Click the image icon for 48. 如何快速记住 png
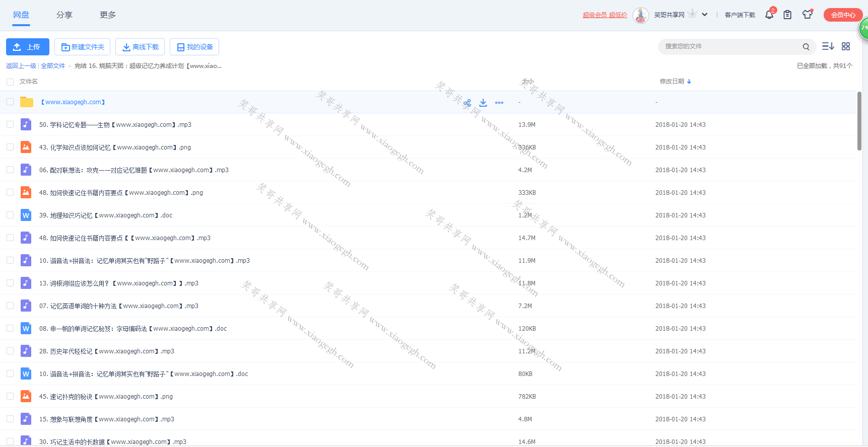This screenshot has width=868, height=447. [26, 192]
